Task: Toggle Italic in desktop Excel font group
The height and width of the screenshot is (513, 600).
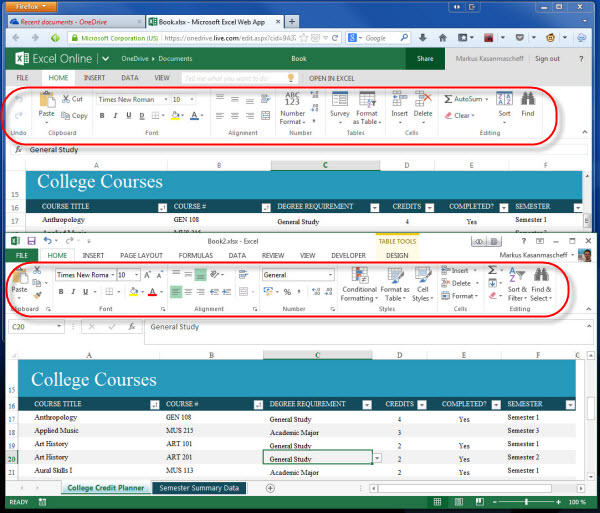Action: pyautogui.click(x=74, y=292)
